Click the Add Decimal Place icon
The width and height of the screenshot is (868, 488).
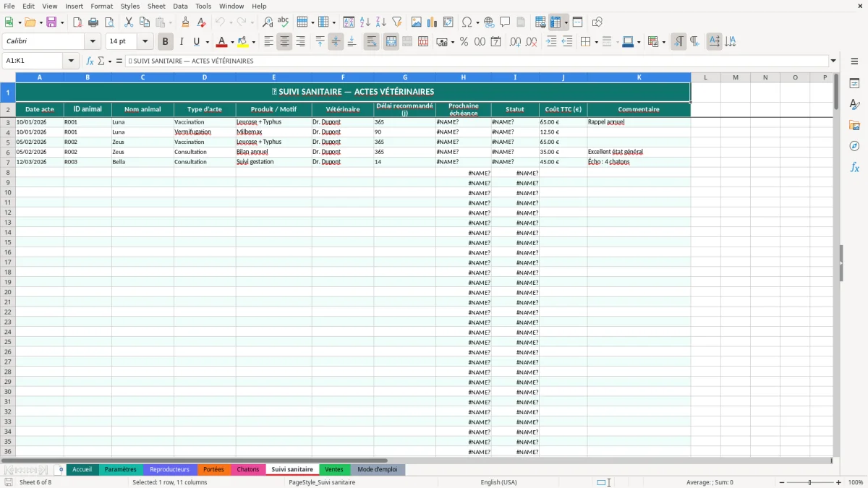pos(516,42)
